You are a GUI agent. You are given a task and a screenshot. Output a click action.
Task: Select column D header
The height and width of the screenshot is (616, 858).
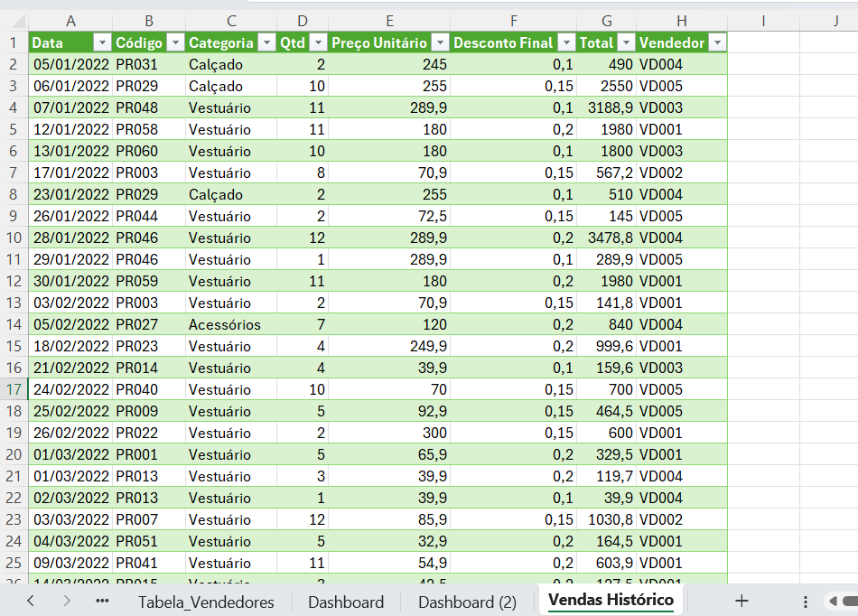pos(302,21)
